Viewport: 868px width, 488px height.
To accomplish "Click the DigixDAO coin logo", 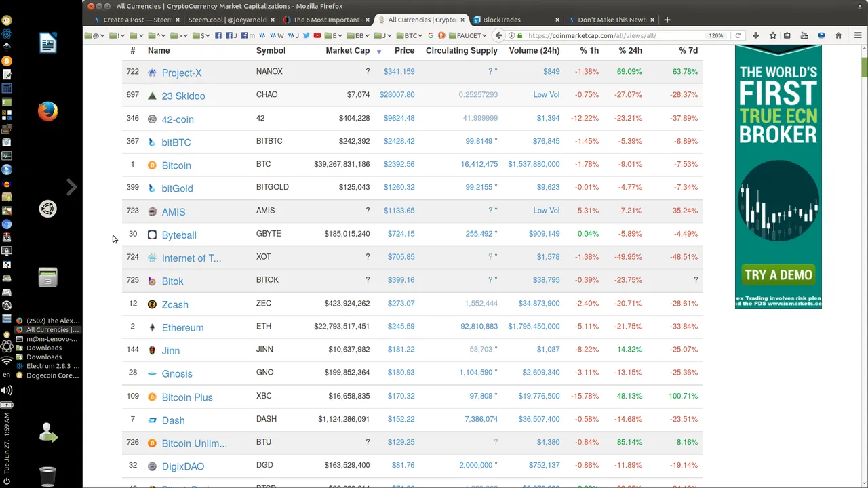I will (152, 466).
